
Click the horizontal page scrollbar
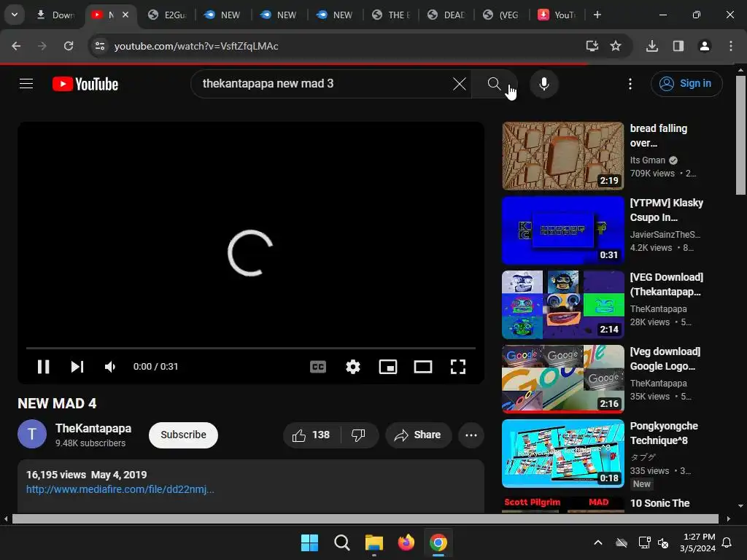pyautogui.click(x=365, y=518)
